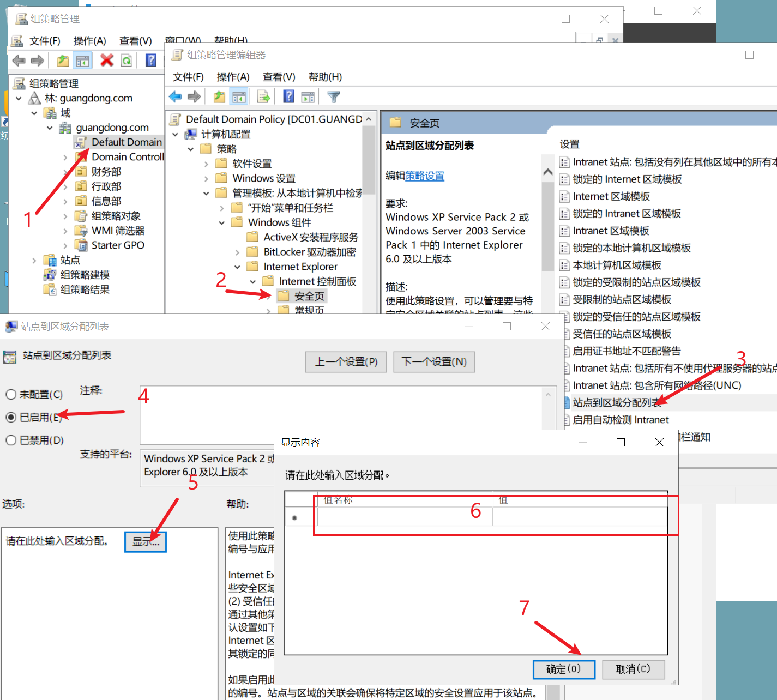Click up-one-level folder icon in policy editor toolbar
The height and width of the screenshot is (700, 777).
pos(219,97)
